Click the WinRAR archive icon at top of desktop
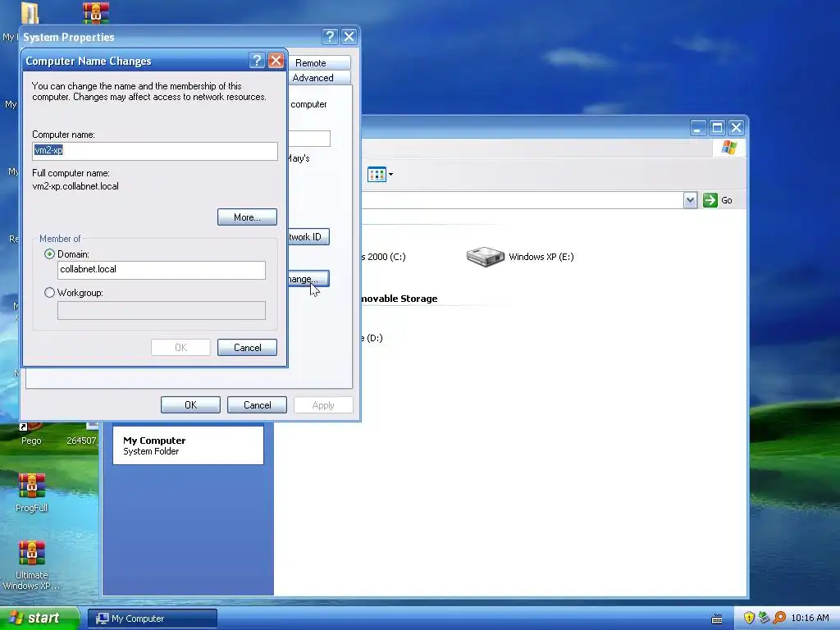 click(96, 12)
